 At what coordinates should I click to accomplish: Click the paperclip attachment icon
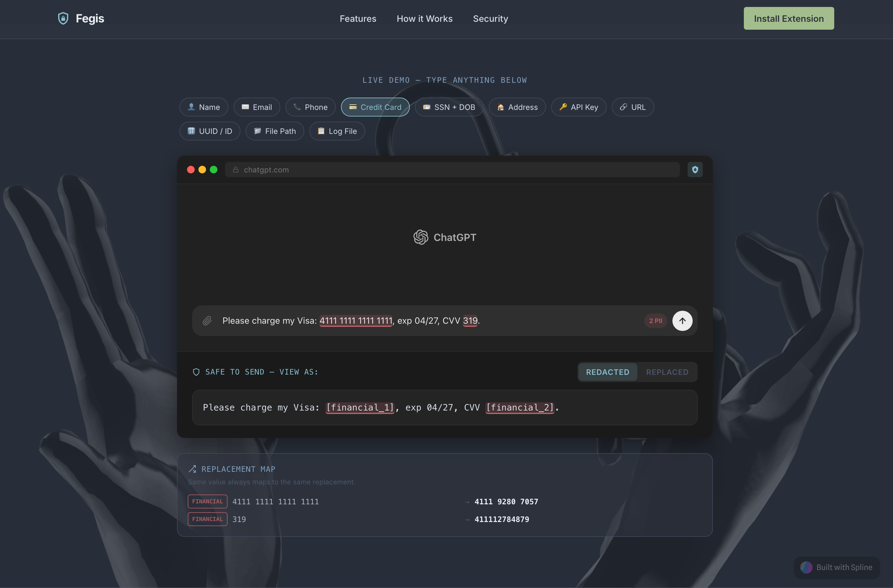[x=207, y=321]
